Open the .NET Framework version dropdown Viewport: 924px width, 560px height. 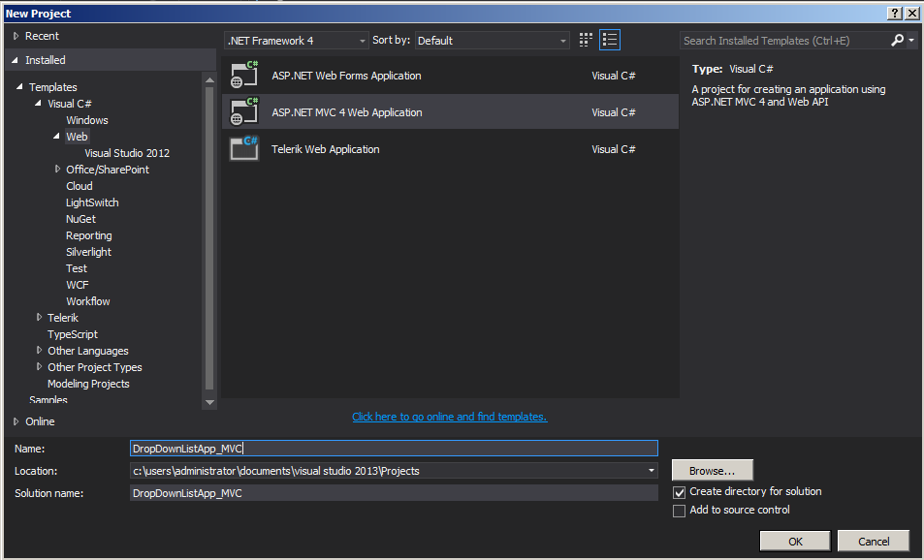363,41
